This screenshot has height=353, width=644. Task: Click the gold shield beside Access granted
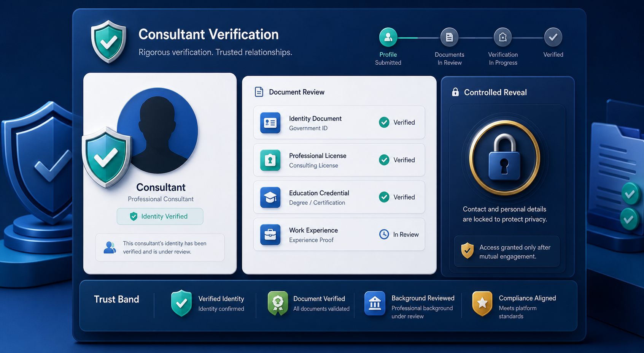click(x=467, y=251)
